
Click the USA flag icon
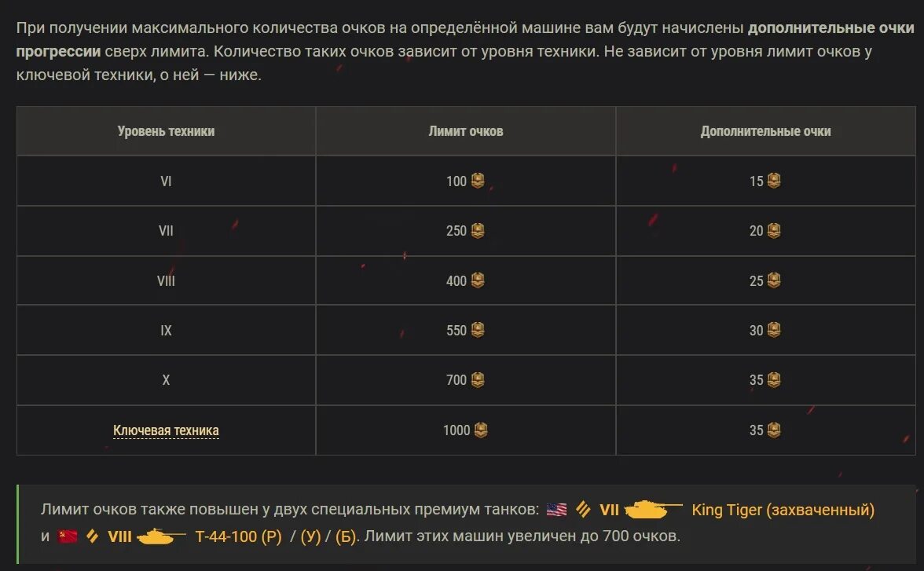point(556,511)
